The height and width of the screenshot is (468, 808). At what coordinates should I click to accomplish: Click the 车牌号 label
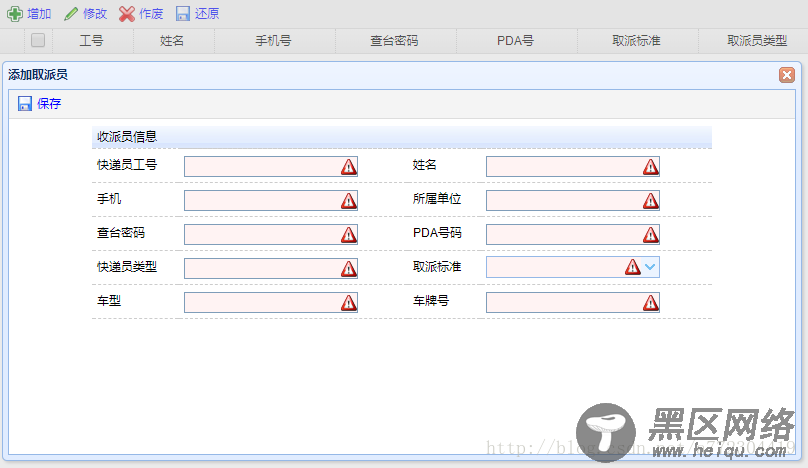point(431,301)
